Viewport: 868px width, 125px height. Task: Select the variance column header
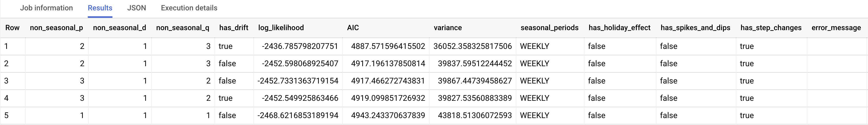pos(448,28)
